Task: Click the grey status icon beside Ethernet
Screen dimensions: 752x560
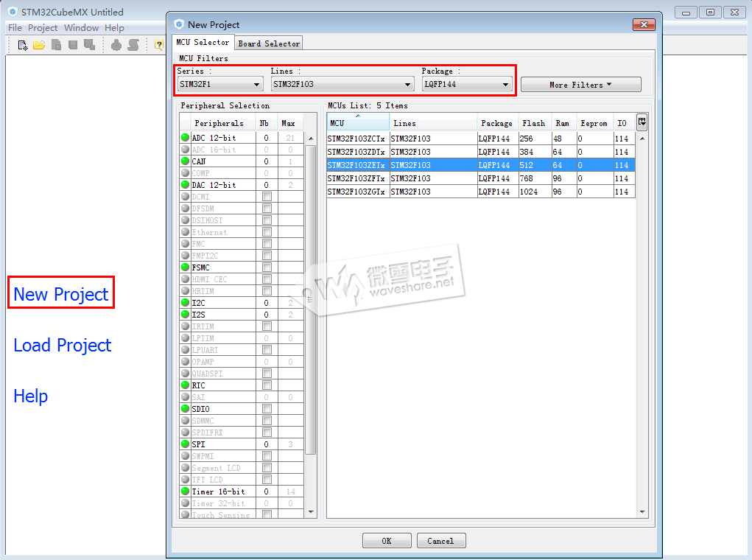Action: 185,232
